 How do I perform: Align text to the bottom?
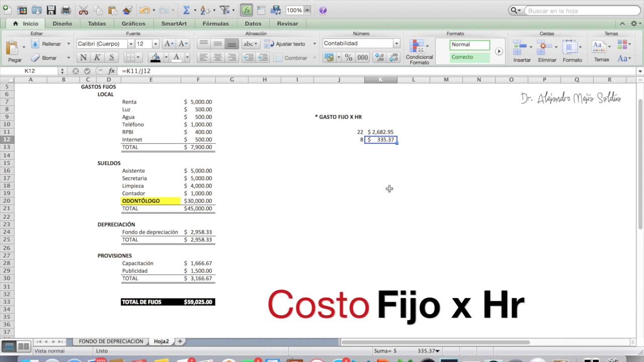tap(231, 44)
